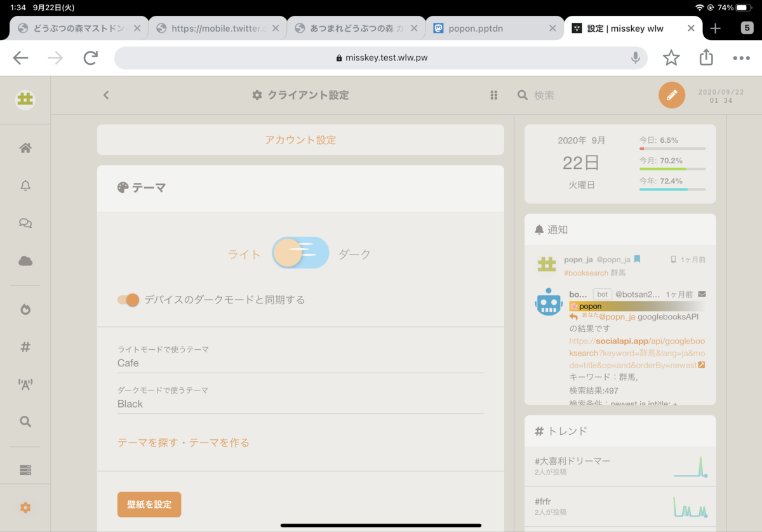762x532 pixels.
Task: Select the Cafe light mode theme dropdown
Action: pyautogui.click(x=300, y=363)
